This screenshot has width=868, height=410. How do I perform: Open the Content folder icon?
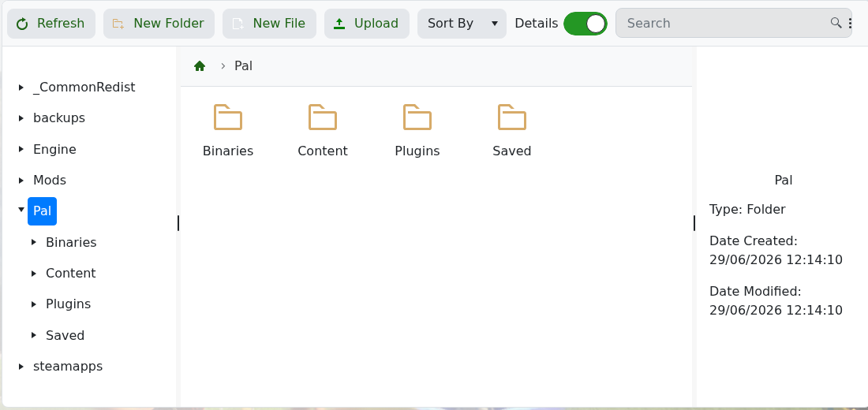(323, 117)
